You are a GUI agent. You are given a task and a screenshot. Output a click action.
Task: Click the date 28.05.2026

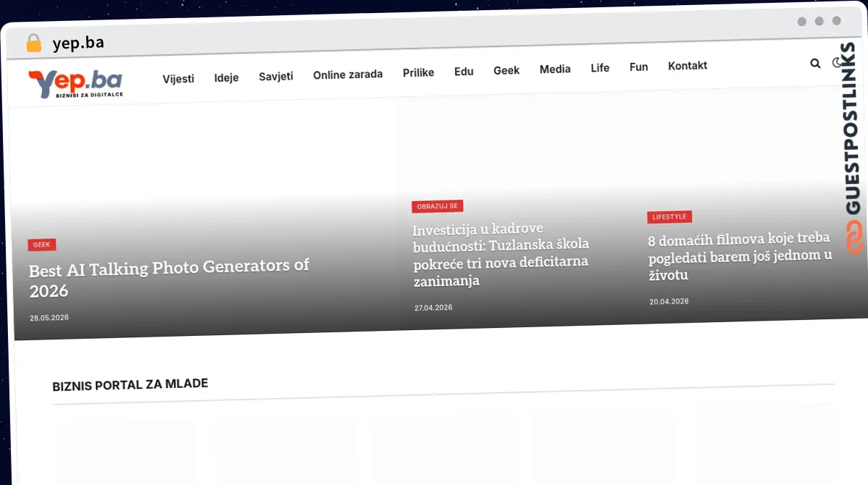coord(49,318)
